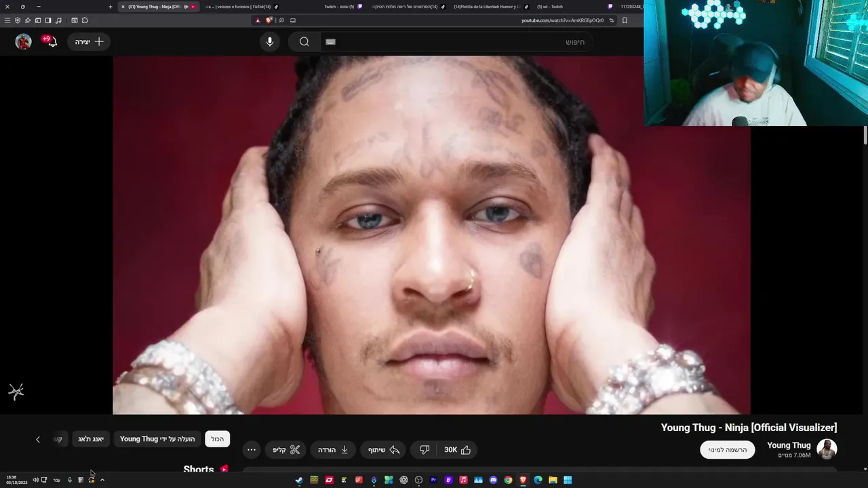This screenshot has width=868, height=488.
Task: Click the voice search microphone icon
Action: tap(270, 41)
